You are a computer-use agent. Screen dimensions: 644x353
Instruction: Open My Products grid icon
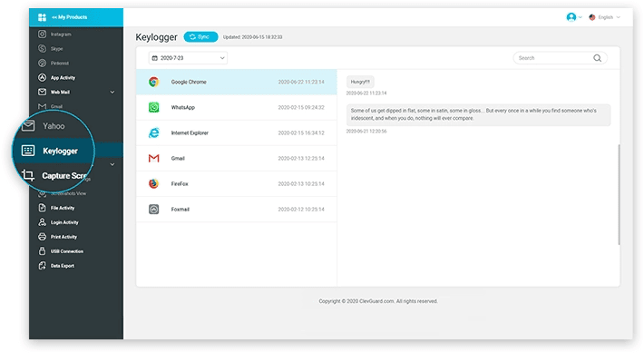42,17
